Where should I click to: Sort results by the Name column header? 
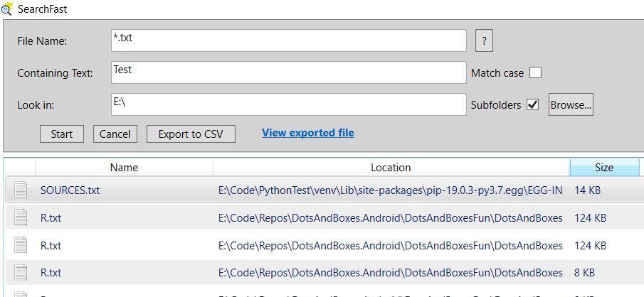[124, 168]
